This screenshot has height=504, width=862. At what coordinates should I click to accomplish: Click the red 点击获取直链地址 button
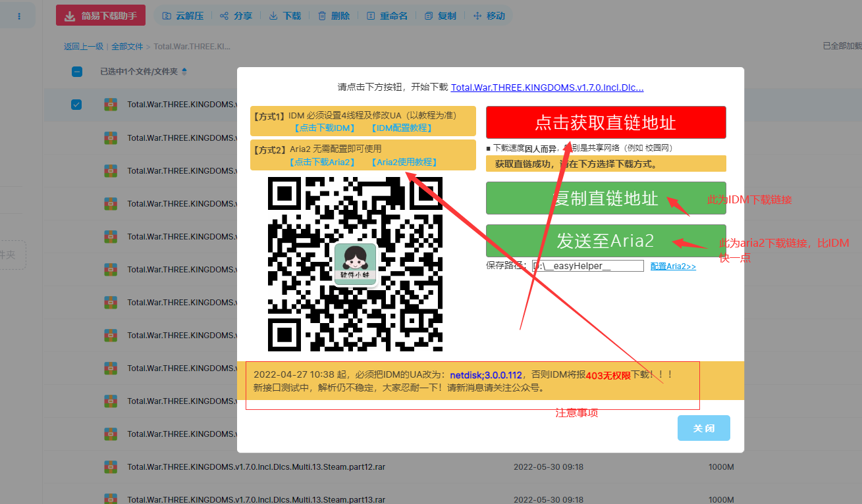pos(606,122)
